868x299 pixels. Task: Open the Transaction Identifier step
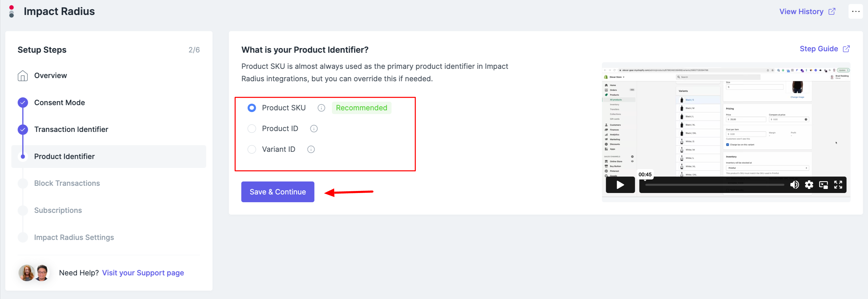(71, 129)
